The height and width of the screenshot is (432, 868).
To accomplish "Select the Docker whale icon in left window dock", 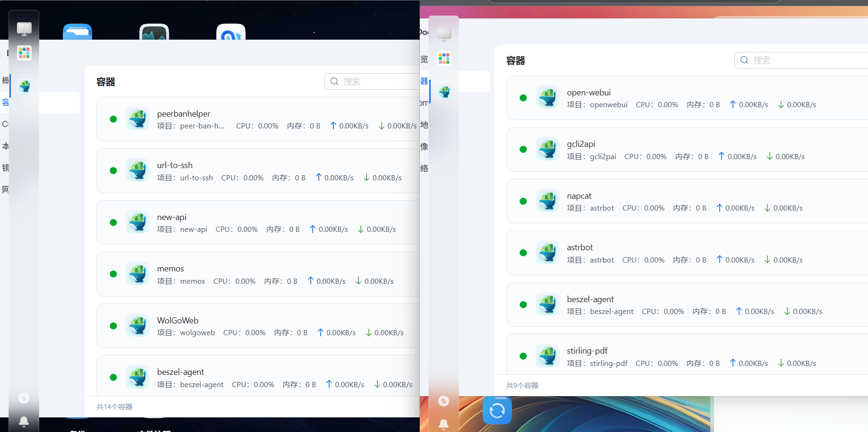I will [24, 85].
